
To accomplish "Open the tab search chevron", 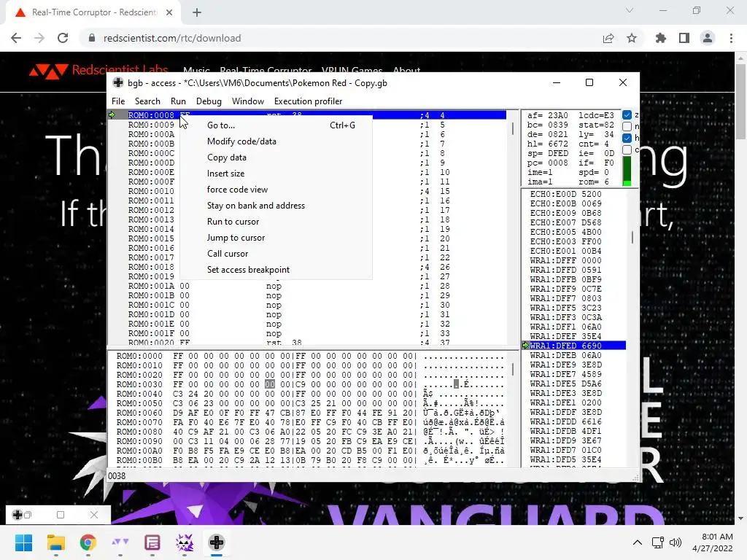I will [x=630, y=10].
